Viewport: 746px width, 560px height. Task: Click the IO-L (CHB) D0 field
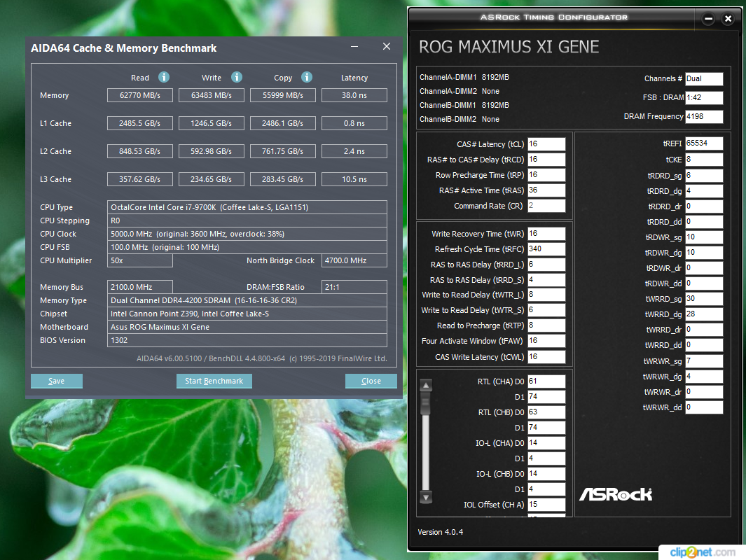tap(546, 474)
